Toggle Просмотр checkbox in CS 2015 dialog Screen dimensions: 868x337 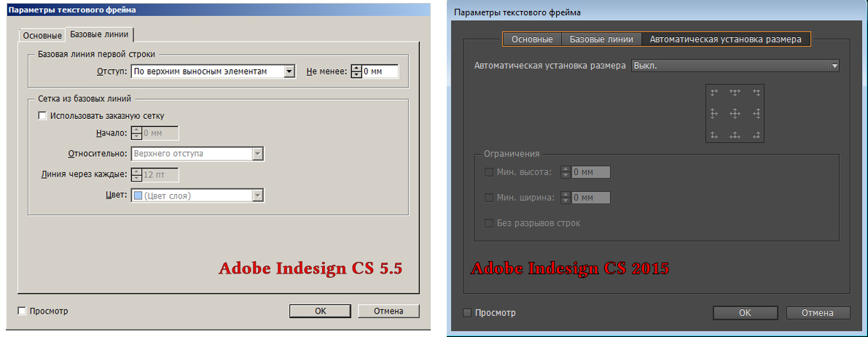[467, 313]
